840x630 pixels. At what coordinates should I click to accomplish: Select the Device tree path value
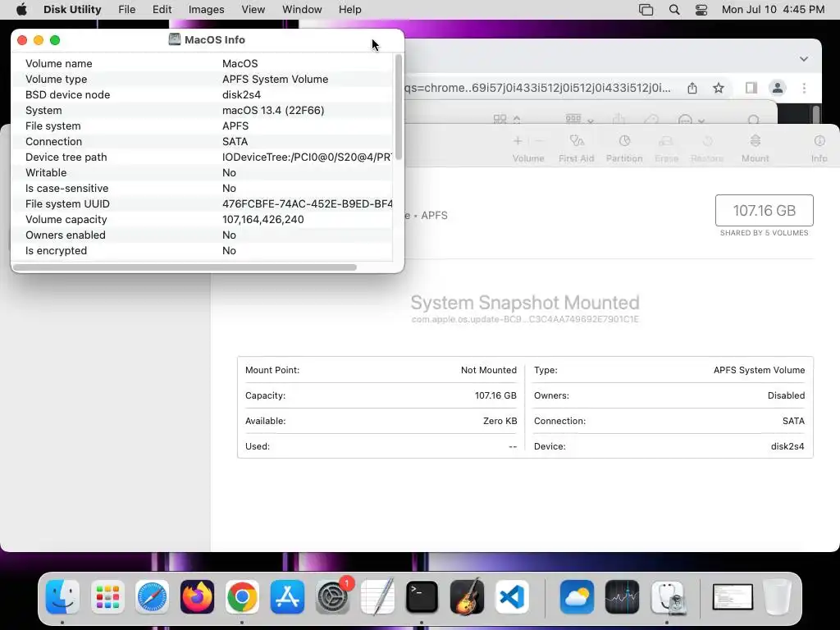(x=307, y=157)
